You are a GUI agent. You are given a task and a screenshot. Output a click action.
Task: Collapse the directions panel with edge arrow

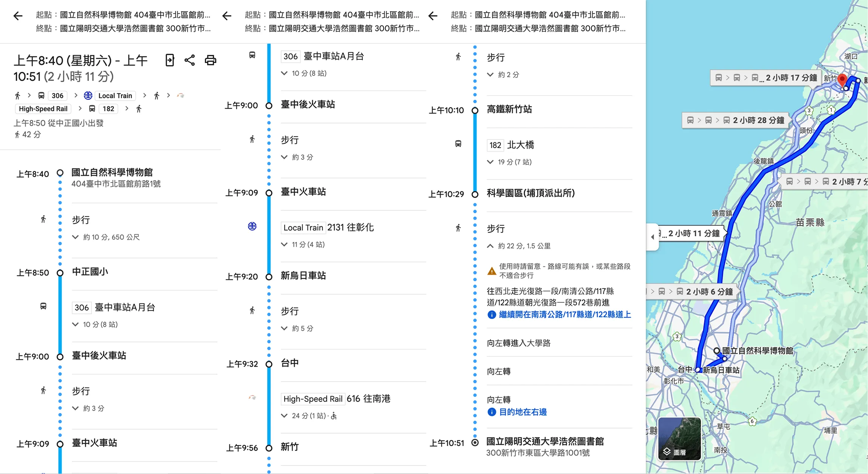(x=652, y=237)
